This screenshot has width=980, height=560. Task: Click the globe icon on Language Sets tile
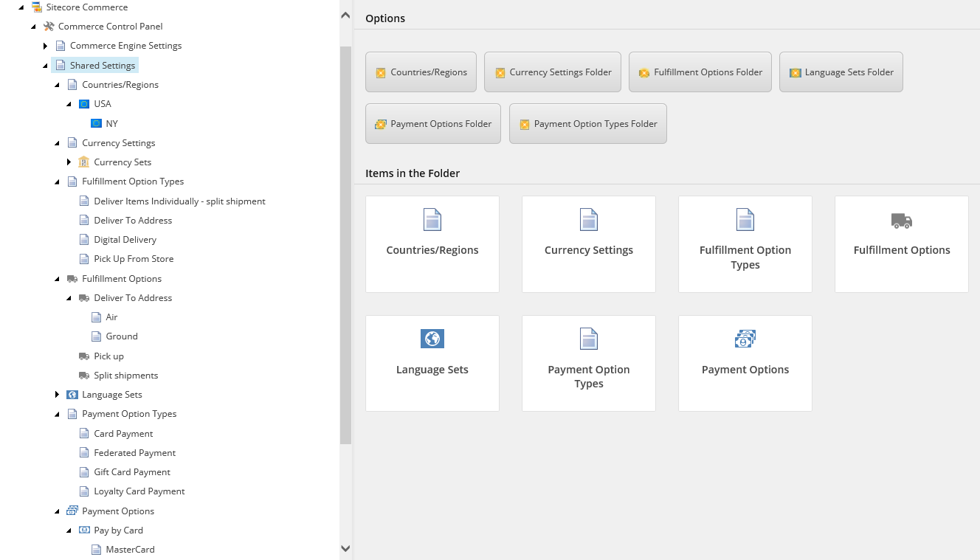tap(432, 339)
